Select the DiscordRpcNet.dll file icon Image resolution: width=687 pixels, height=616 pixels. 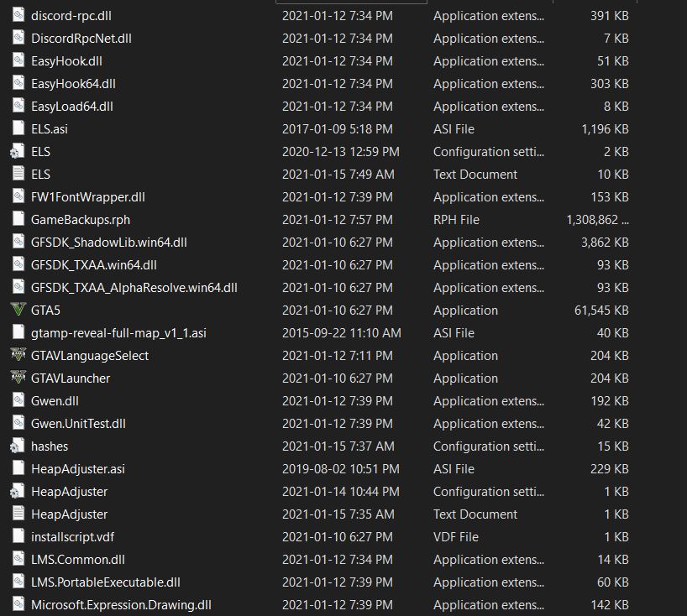point(18,38)
